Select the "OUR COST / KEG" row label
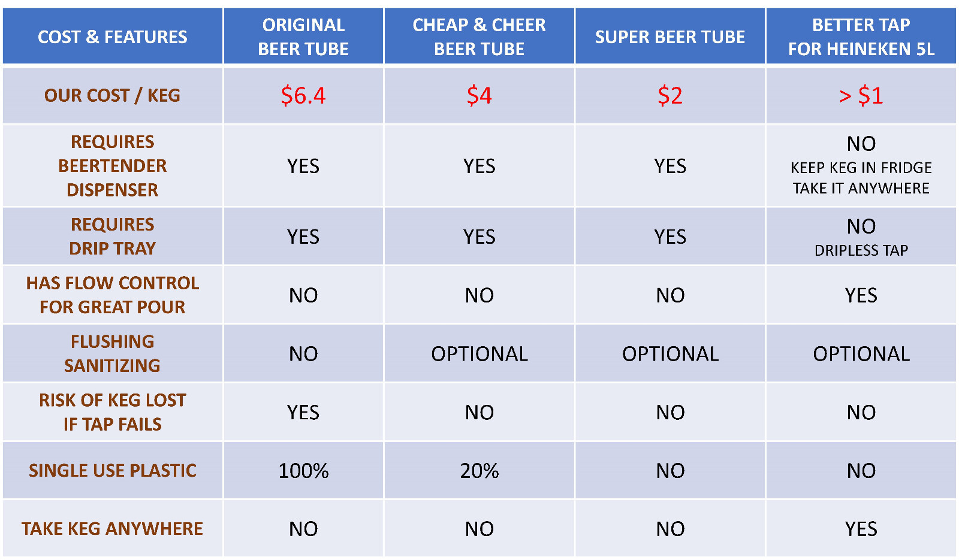Screen dimensions: 959x560 112,95
